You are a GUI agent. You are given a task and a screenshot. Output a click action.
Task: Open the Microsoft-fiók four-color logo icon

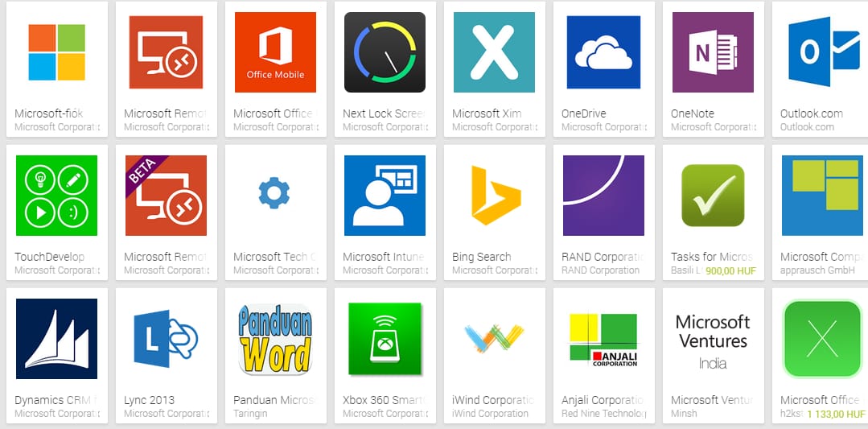[56, 52]
